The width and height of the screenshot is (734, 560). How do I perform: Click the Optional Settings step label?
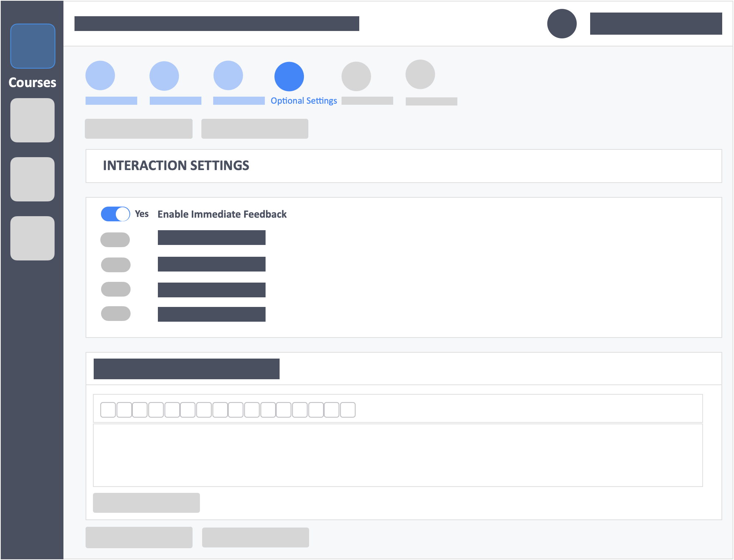coord(304,101)
